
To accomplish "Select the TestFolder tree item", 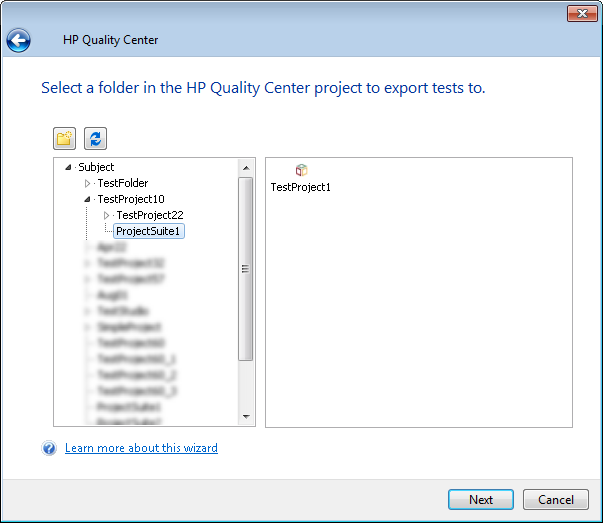I will pos(123,183).
